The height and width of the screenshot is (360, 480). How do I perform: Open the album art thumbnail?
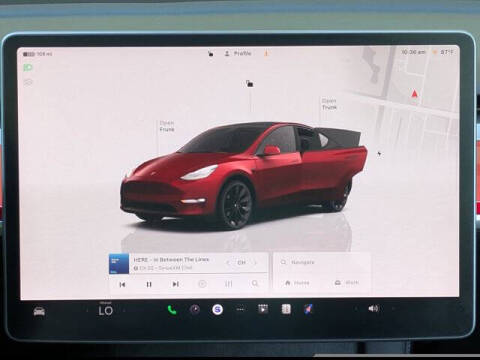click(x=119, y=264)
